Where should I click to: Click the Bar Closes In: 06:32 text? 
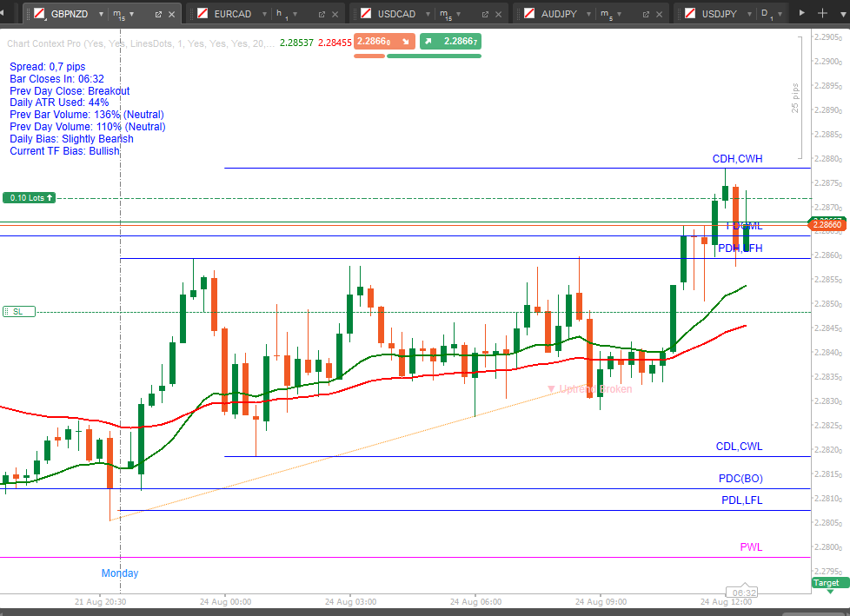pyautogui.click(x=56, y=79)
